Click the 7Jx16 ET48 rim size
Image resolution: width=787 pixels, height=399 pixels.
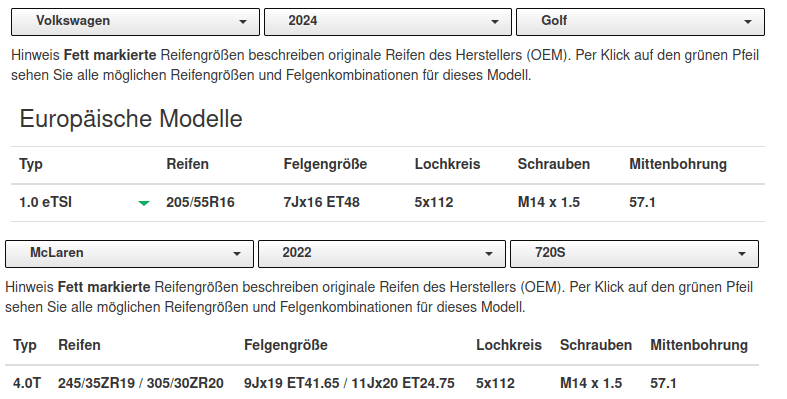coord(321,202)
